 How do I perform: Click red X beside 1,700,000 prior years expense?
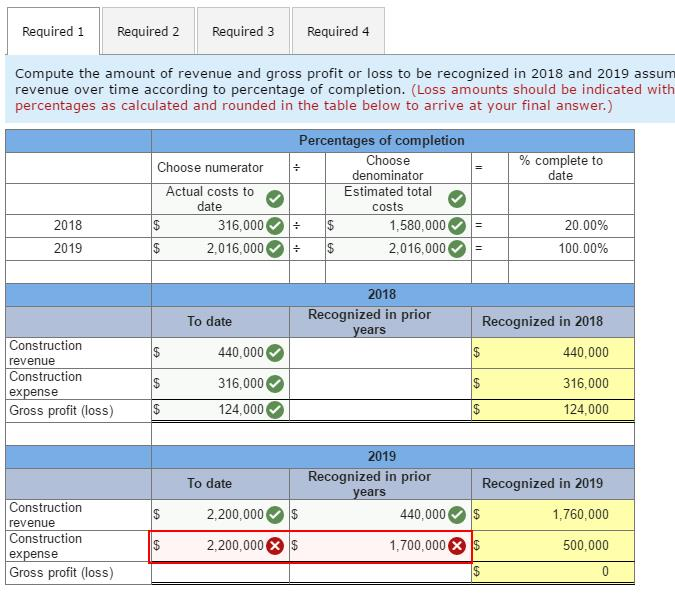457,546
